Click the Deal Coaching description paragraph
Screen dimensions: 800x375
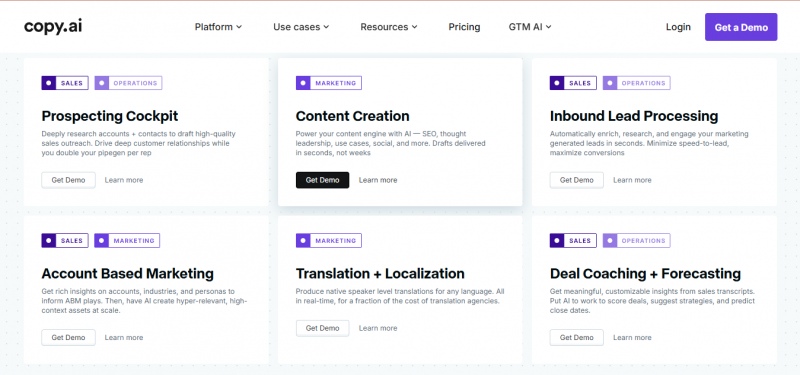(x=652, y=301)
